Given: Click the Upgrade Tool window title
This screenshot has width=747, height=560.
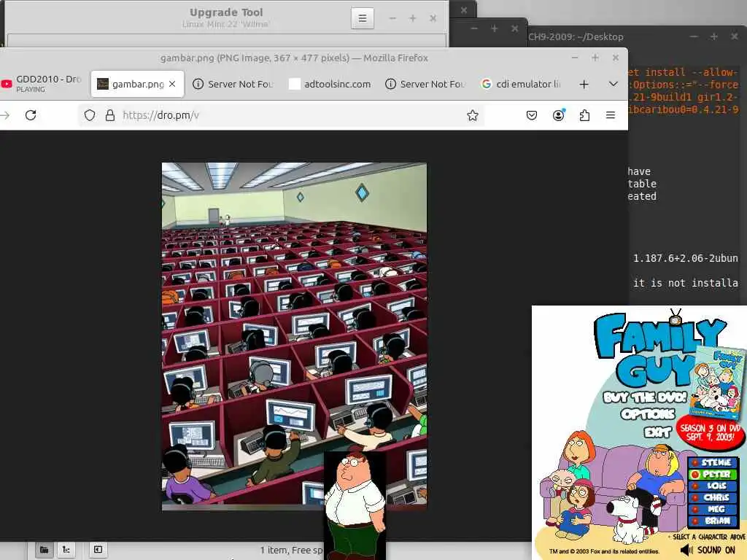Looking at the screenshot, I should [226, 12].
